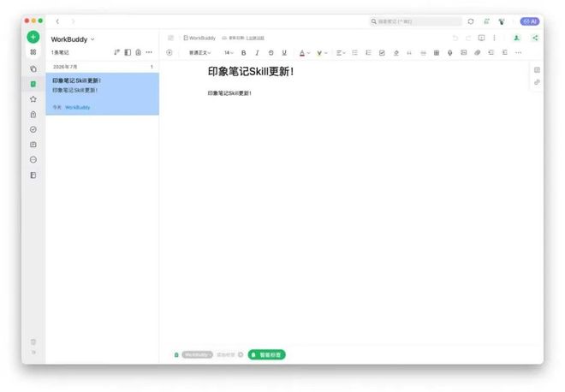
Task: Focus the search notes field
Action: 416,21
